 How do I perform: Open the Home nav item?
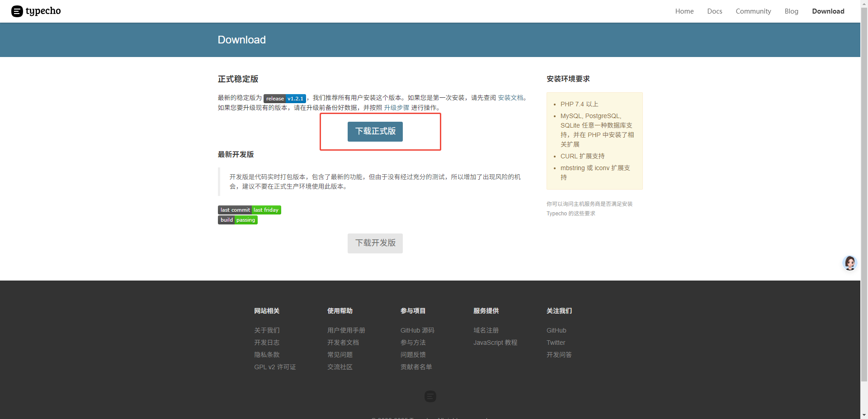coord(684,11)
